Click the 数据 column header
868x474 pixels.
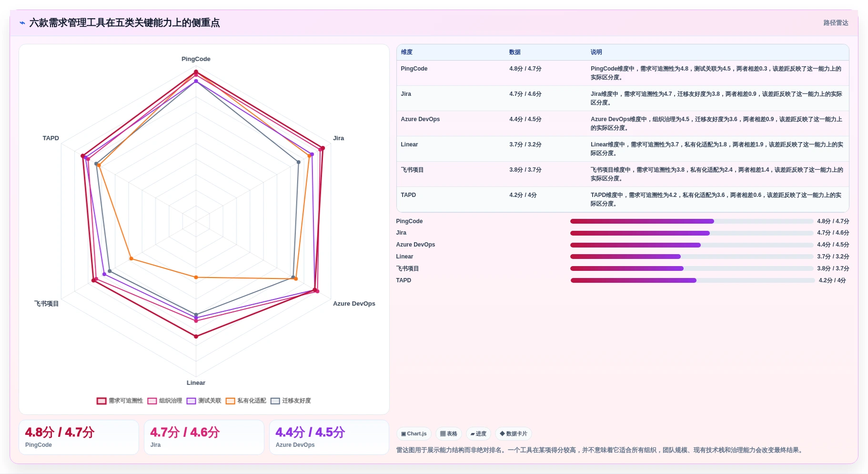coord(515,52)
